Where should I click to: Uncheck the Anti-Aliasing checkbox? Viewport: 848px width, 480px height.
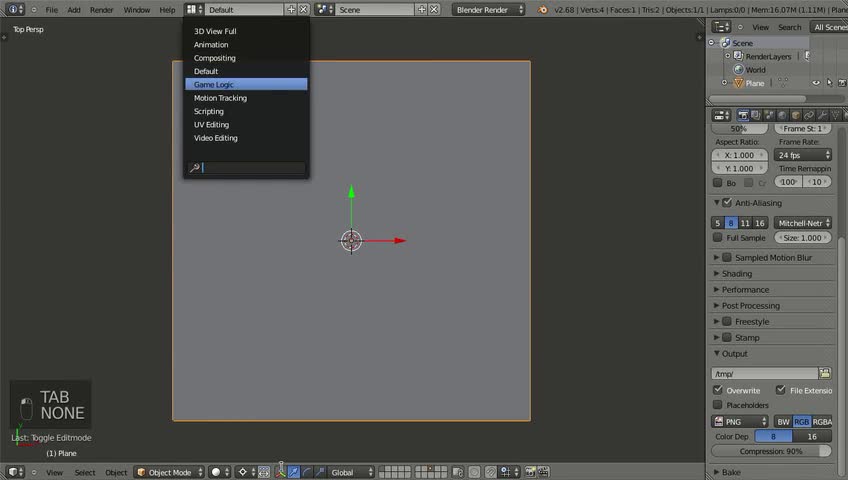pos(727,203)
